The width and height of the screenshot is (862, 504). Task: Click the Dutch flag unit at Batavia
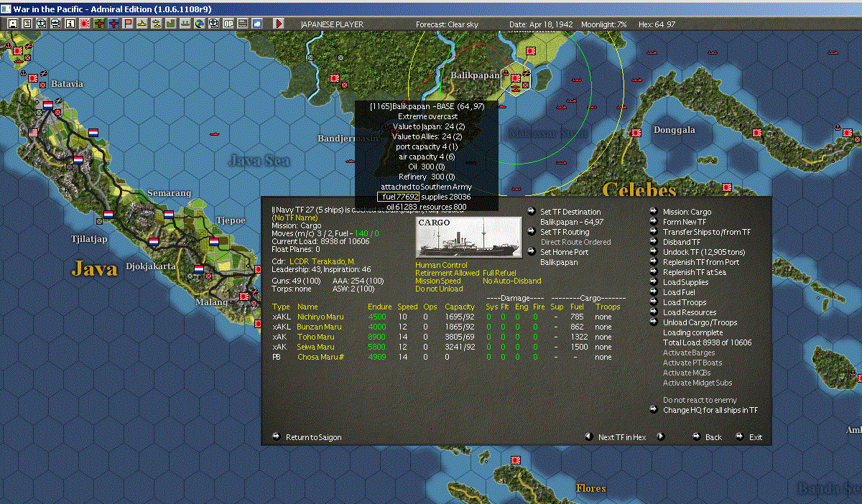pos(47,104)
